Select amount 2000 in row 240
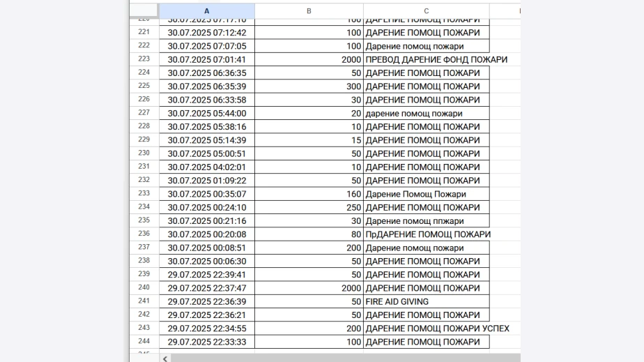The width and height of the screenshot is (644, 362). [309, 288]
